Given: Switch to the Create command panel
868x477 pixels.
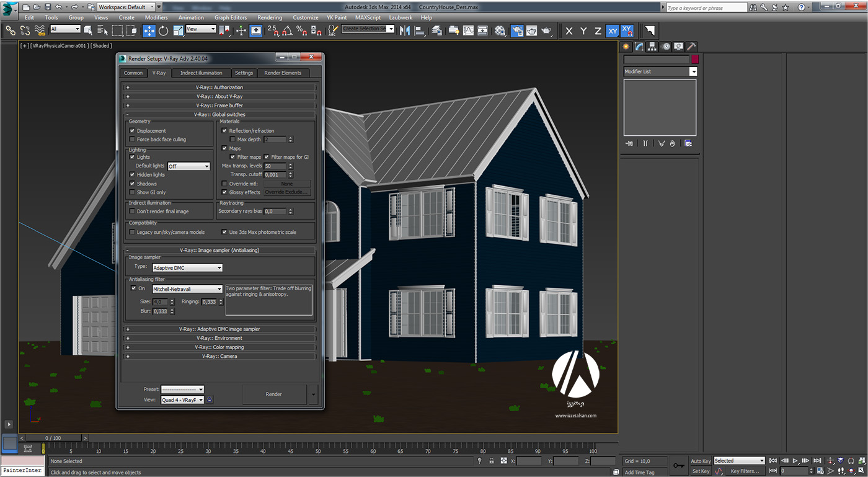Looking at the screenshot, I should tap(626, 46).
